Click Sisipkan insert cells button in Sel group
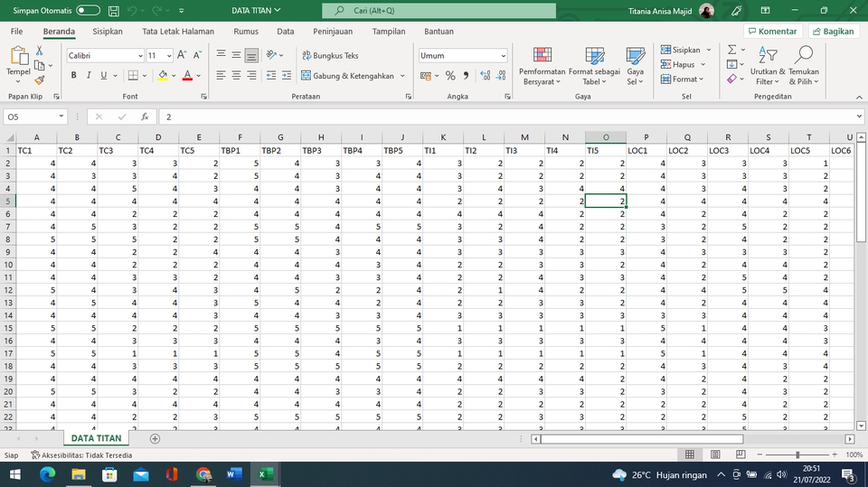The height and width of the screenshot is (487, 868). (680, 50)
